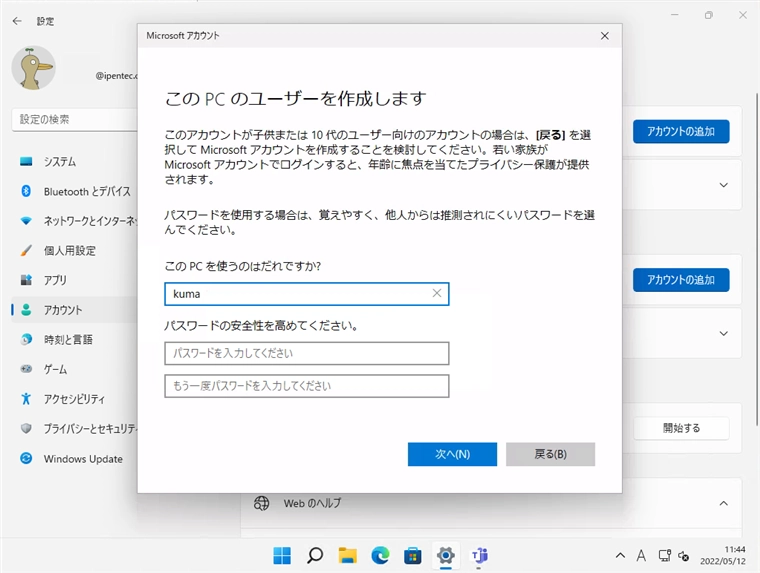
Task: Click the 個人用設定 paintbrush icon
Action: (x=26, y=251)
